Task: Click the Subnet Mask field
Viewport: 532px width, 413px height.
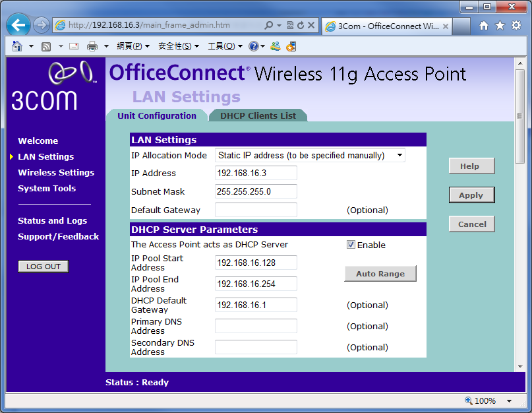Action: click(256, 191)
